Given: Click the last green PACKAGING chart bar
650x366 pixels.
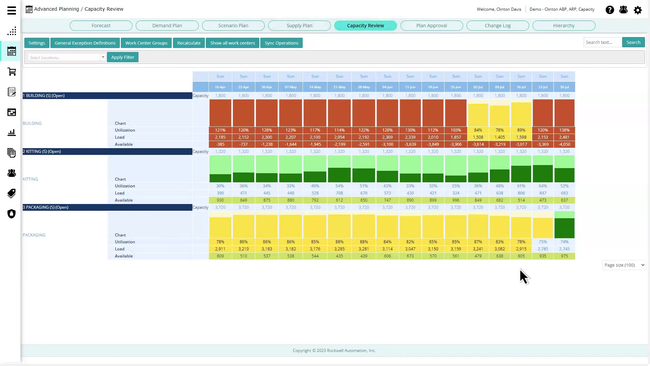Looking at the screenshot, I should (565, 228).
